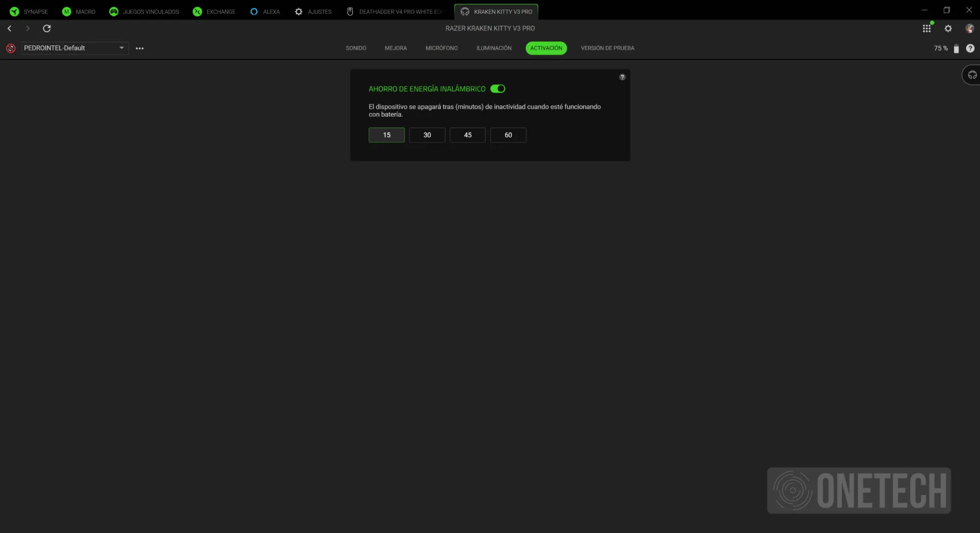Image resolution: width=980 pixels, height=533 pixels.
Task: Open settings gear in top right
Action: tap(948, 28)
